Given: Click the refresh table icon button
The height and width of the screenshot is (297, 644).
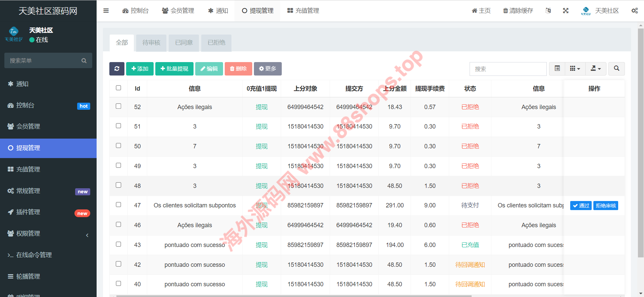Looking at the screenshot, I should tap(117, 69).
